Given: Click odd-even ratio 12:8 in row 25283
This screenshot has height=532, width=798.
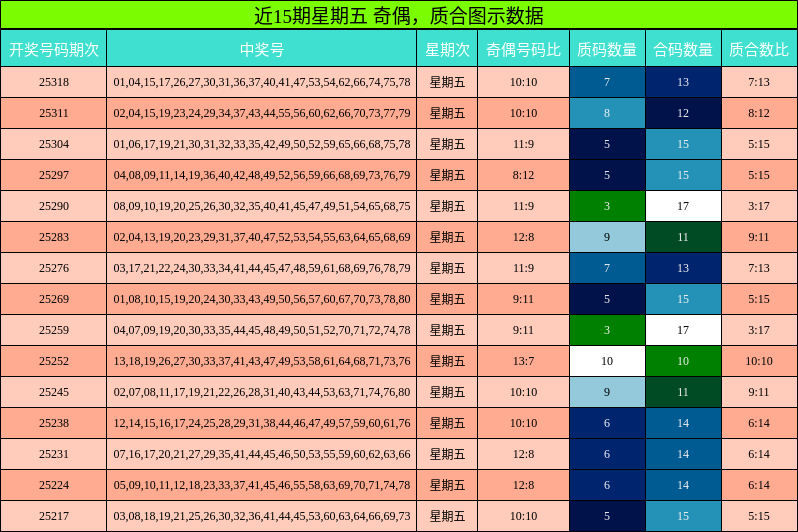Looking at the screenshot, I should [x=523, y=238].
